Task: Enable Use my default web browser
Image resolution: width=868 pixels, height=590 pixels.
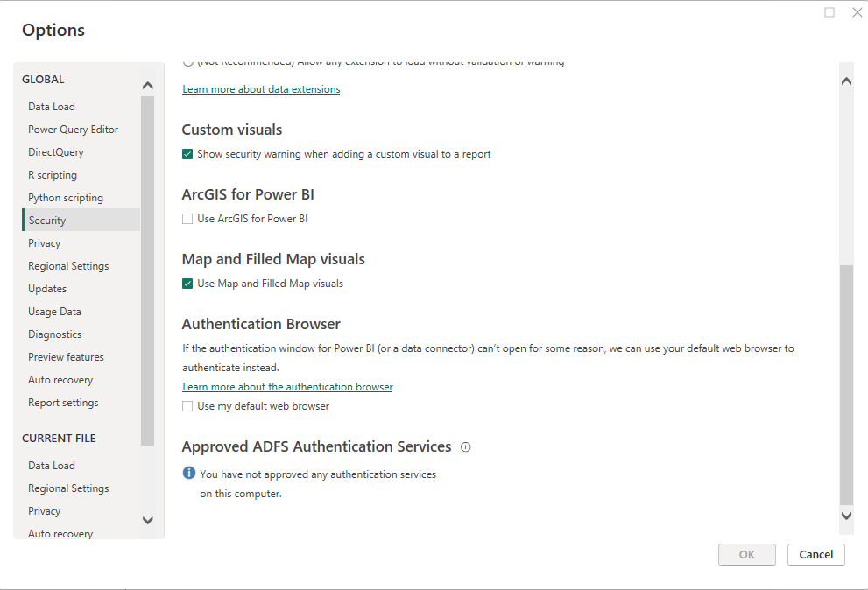Action: (x=187, y=406)
